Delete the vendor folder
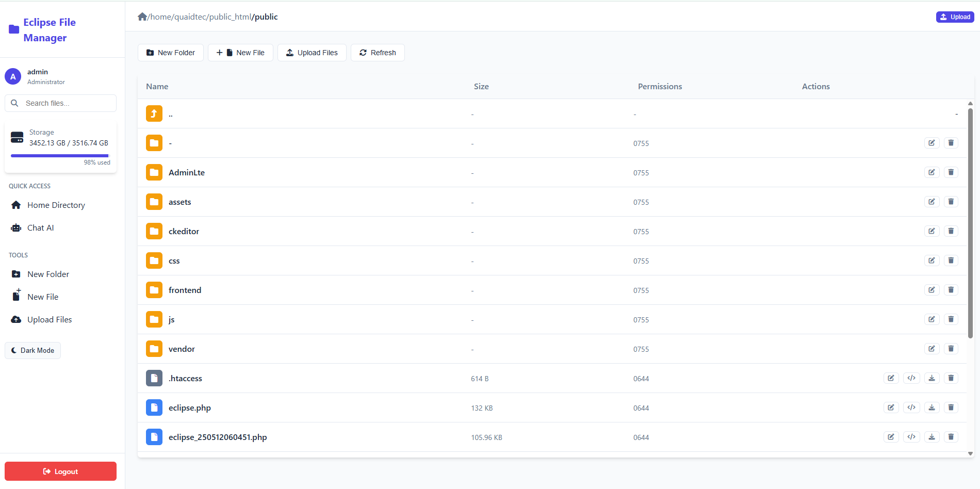 click(x=951, y=349)
